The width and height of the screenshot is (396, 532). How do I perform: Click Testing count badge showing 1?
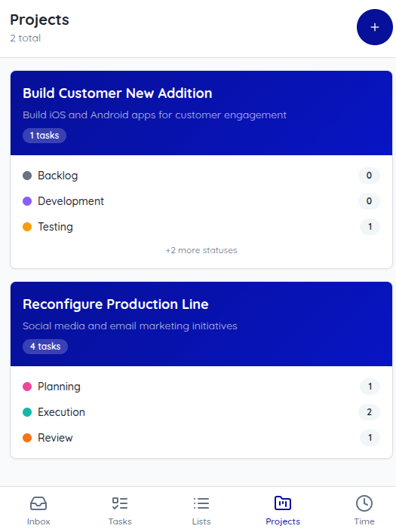click(x=370, y=227)
